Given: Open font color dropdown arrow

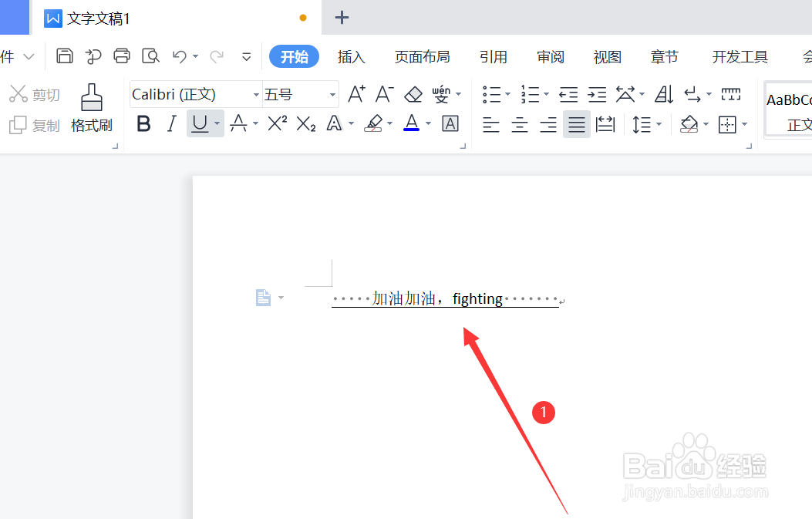Looking at the screenshot, I should (x=428, y=124).
